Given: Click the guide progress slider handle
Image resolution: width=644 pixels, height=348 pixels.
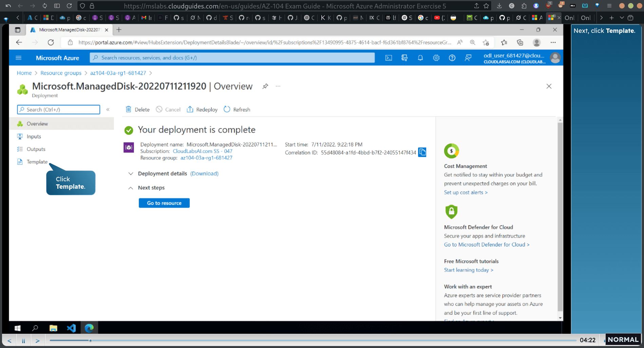Looking at the screenshot, I should pyautogui.click(x=90, y=340).
